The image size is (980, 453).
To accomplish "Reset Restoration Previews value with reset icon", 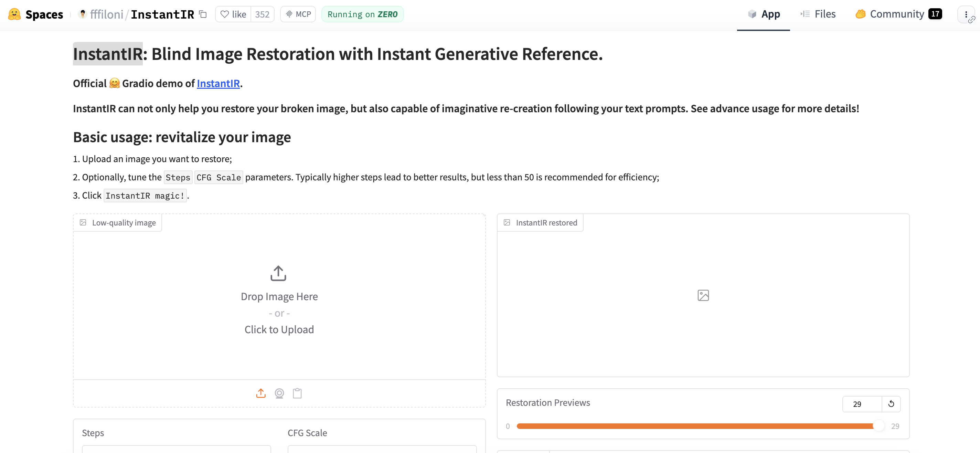I will click(x=891, y=404).
